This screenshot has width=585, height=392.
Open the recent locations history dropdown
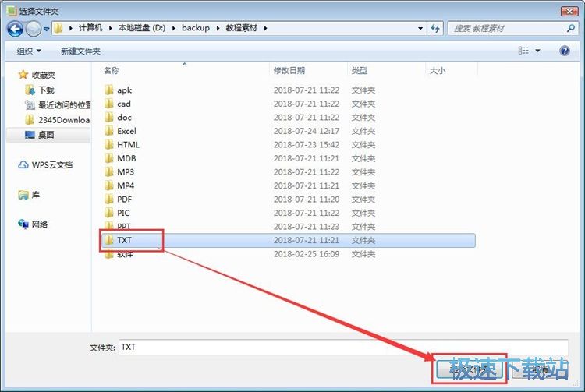(46, 29)
